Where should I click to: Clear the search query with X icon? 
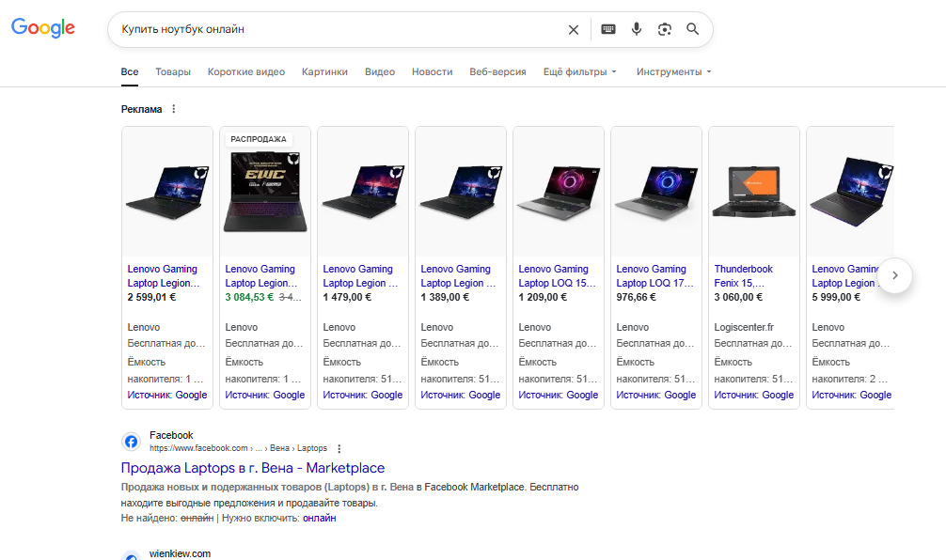574,29
